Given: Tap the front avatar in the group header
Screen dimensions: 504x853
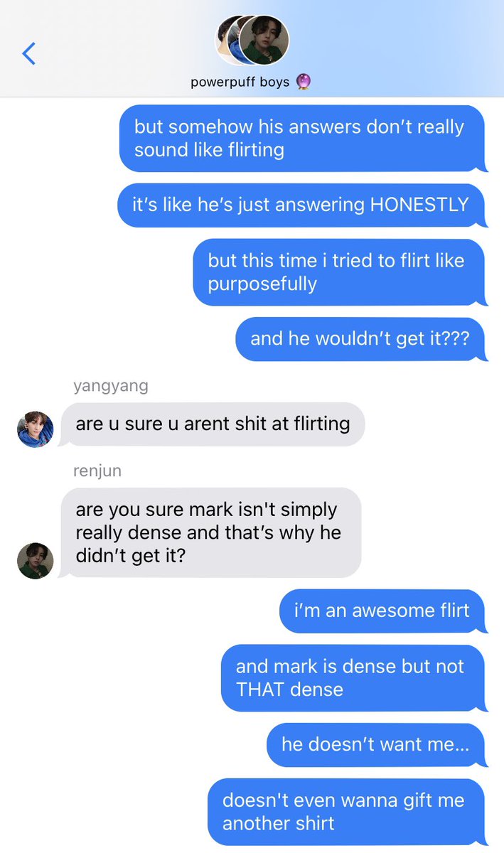Looking at the screenshot, I should pyautogui.click(x=264, y=40).
